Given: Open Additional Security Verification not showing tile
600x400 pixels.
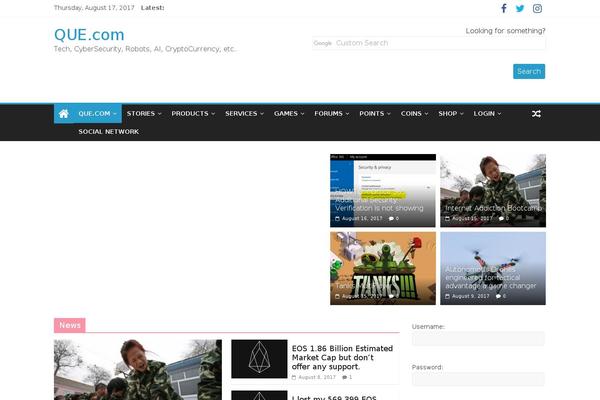Looking at the screenshot, I should click(383, 191).
